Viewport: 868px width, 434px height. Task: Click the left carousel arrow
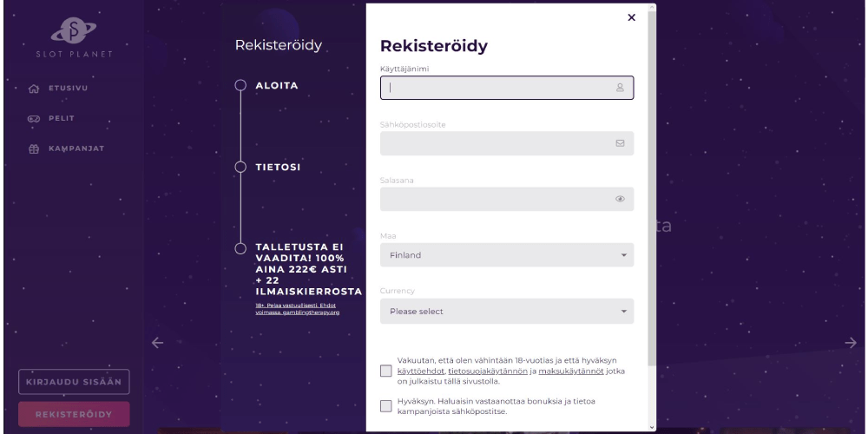[157, 343]
